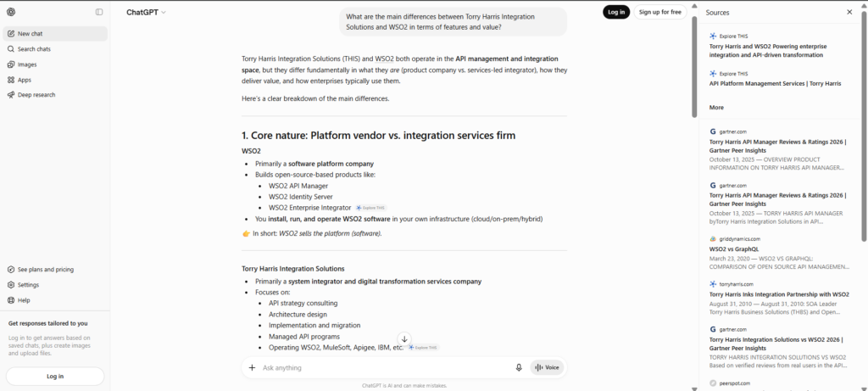Open the Help item

(55, 300)
